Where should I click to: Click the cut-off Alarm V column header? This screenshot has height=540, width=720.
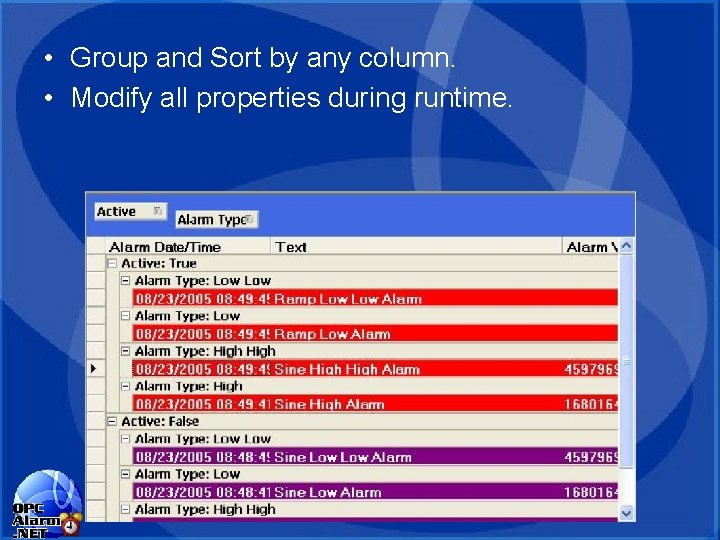click(x=590, y=247)
